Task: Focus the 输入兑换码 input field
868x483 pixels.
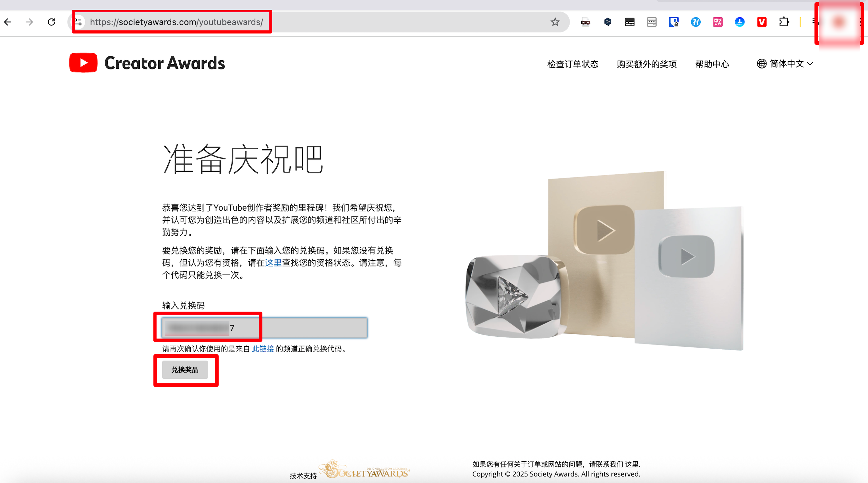Action: tap(264, 328)
